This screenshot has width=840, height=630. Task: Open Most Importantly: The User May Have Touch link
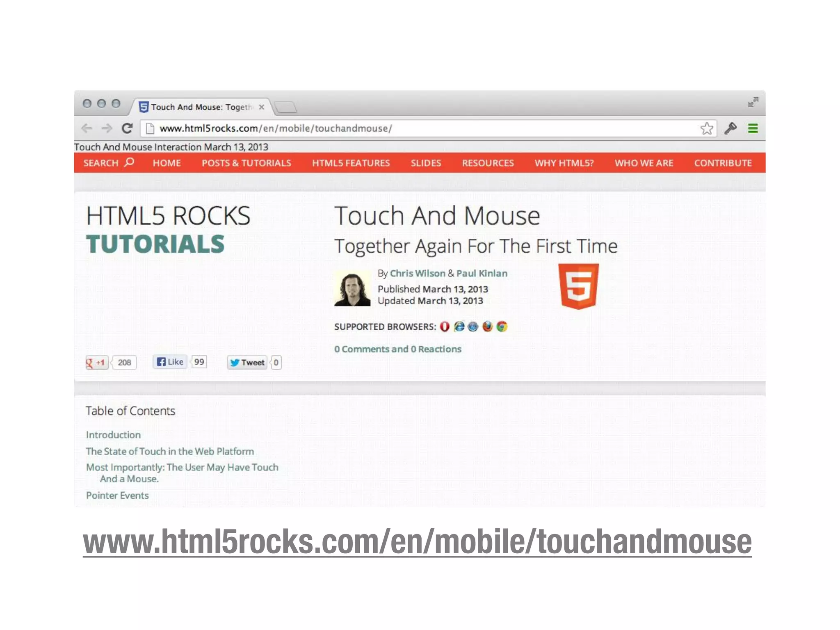182,473
